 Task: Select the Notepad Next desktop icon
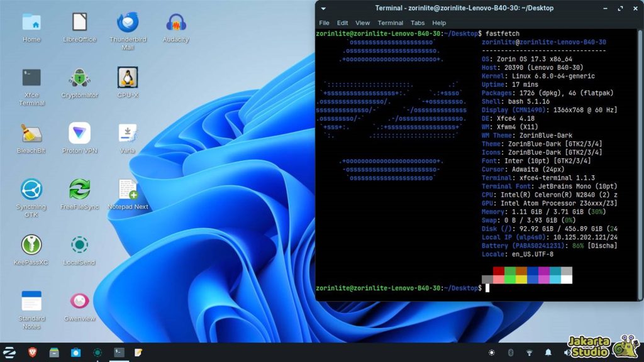128,189
